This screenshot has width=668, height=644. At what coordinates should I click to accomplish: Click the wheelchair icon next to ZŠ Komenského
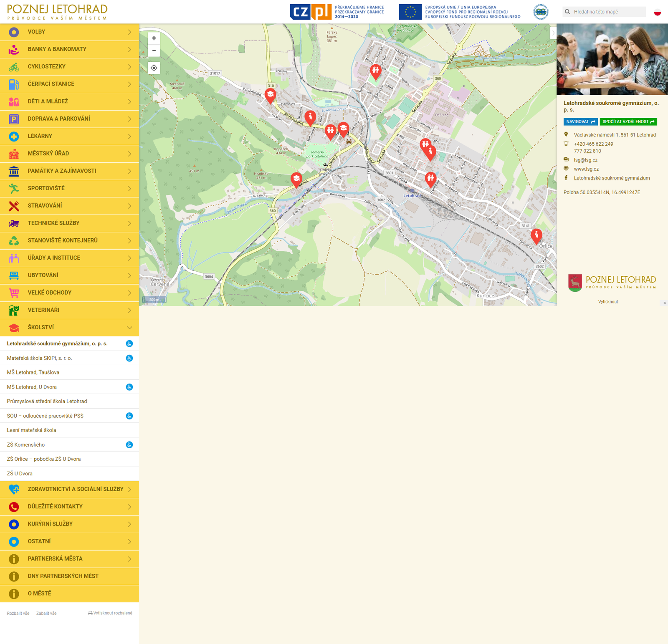coord(129,445)
